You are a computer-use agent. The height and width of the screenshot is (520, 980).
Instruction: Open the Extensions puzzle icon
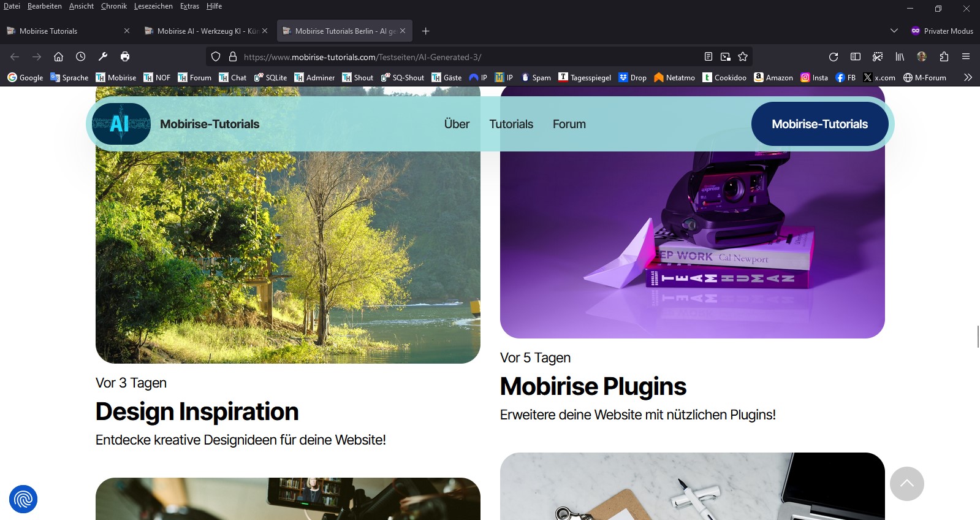pos(944,57)
